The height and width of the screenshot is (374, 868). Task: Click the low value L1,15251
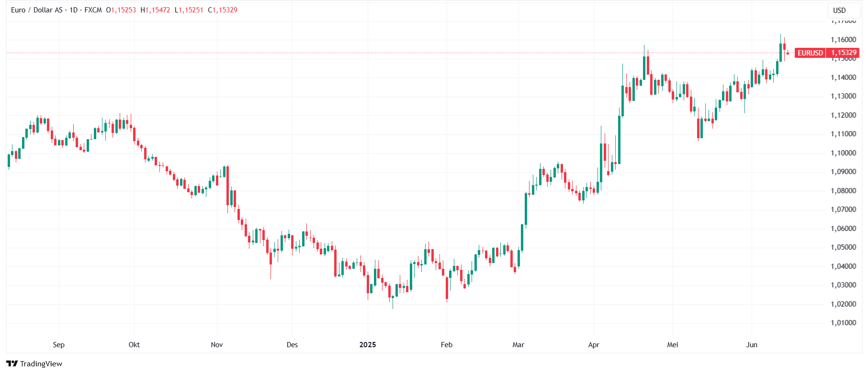click(x=189, y=10)
